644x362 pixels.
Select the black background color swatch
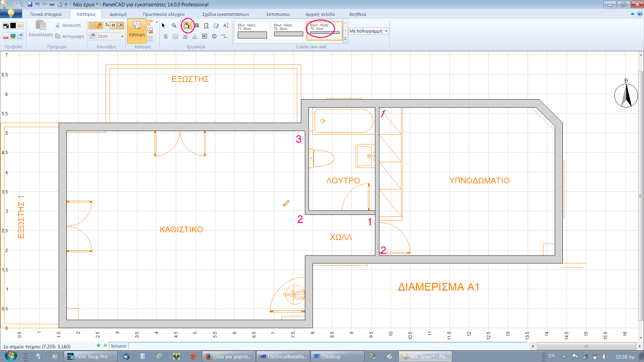13,25
